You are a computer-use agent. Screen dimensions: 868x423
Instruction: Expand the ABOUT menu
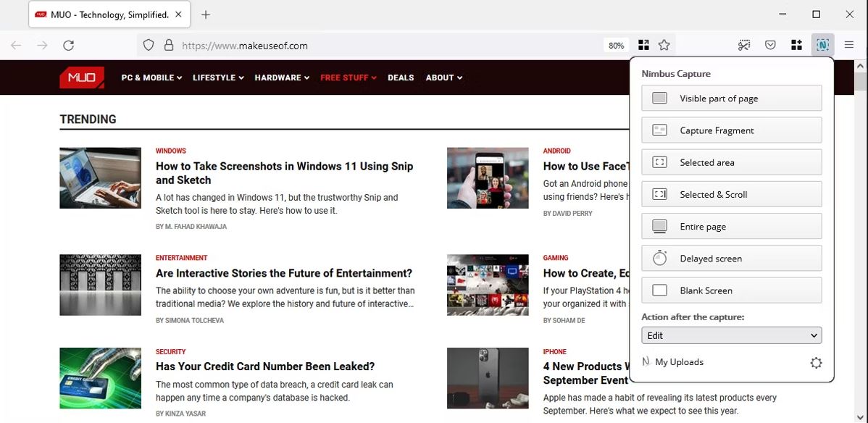click(444, 78)
